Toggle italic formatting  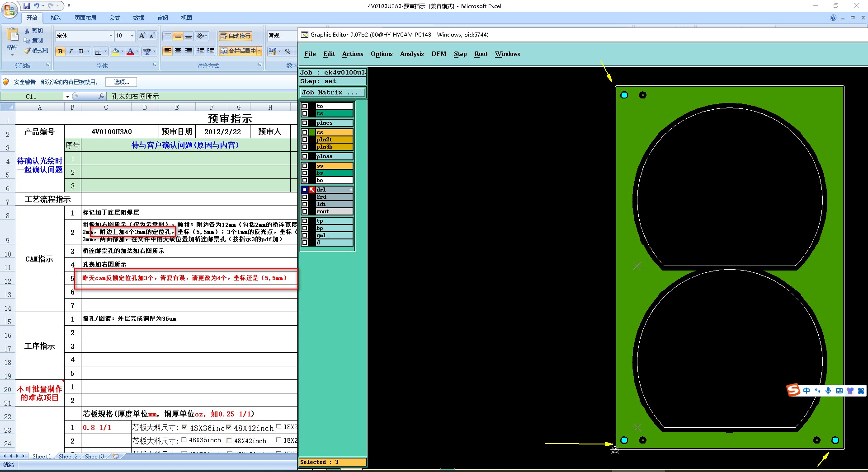pos(71,51)
